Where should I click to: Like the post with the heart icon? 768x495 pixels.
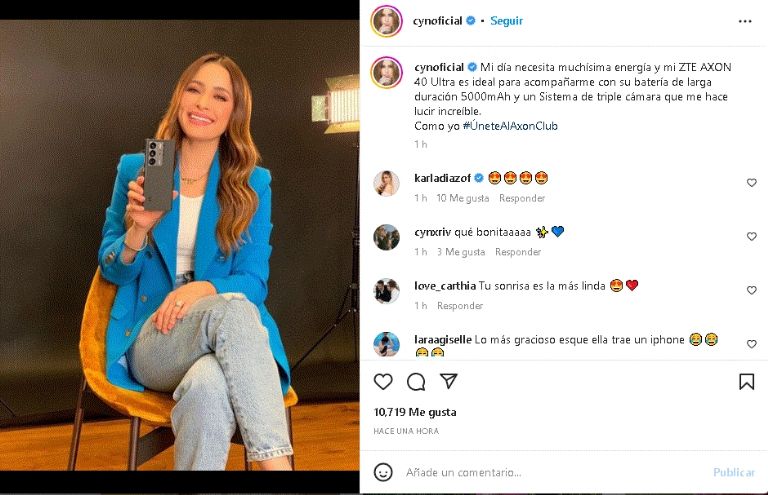(383, 381)
